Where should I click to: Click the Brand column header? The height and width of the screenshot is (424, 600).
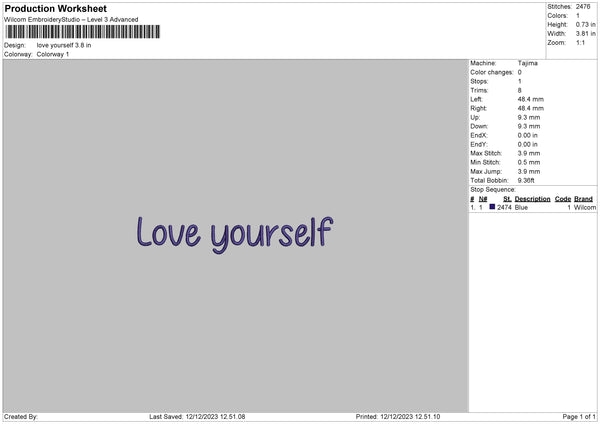point(584,199)
